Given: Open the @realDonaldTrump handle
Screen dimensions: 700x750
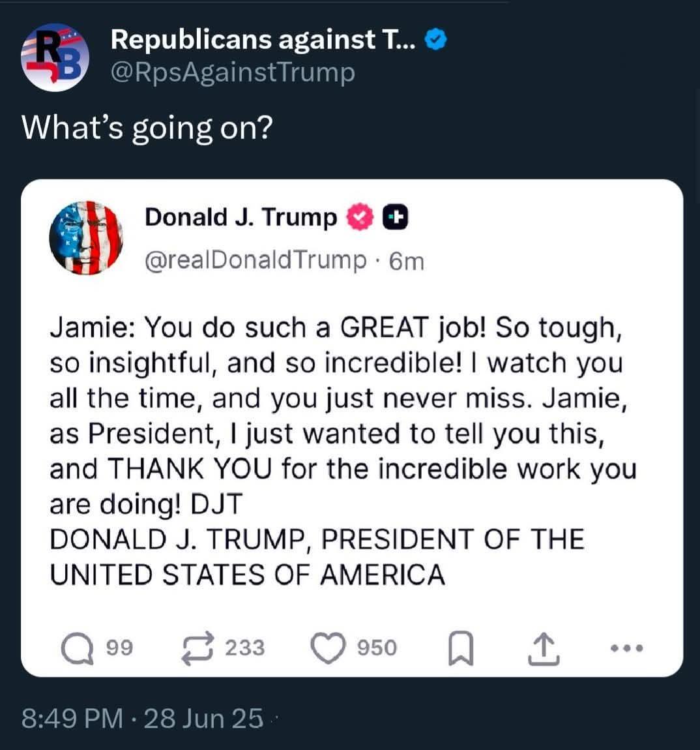Looking at the screenshot, I should coord(255,261).
